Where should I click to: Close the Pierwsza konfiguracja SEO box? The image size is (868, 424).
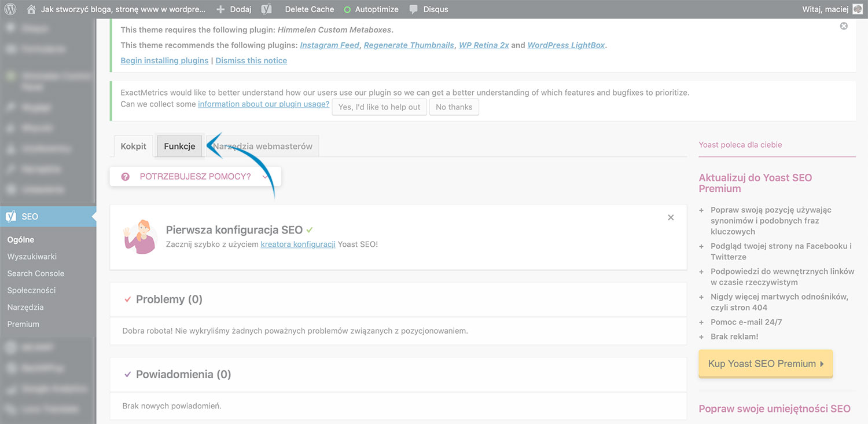click(x=671, y=217)
